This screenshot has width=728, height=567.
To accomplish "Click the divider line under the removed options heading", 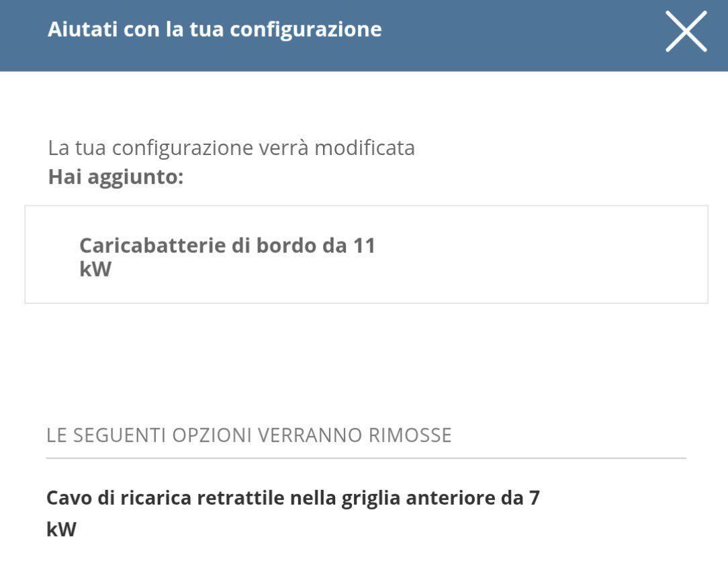I will 366,458.
